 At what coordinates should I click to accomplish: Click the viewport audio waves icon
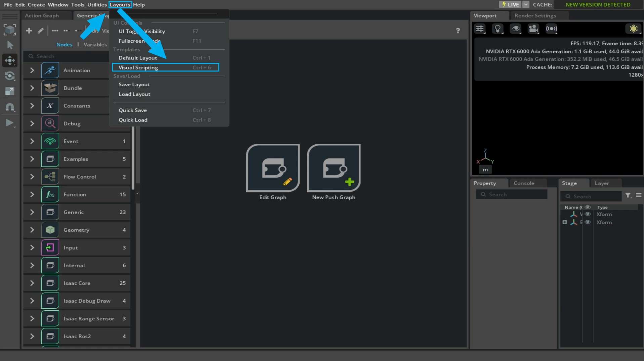point(551,29)
